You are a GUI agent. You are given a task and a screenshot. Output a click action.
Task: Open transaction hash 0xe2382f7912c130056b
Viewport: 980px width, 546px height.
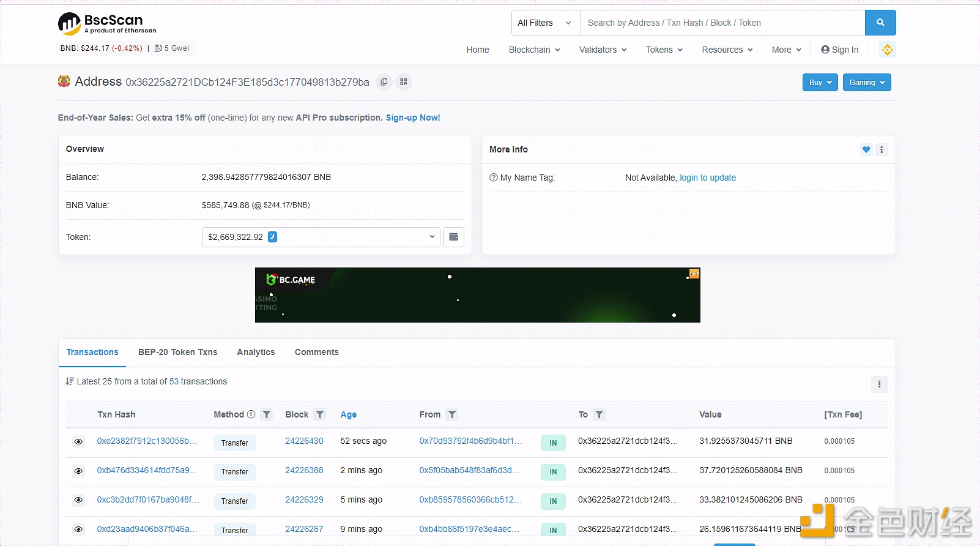(x=147, y=441)
